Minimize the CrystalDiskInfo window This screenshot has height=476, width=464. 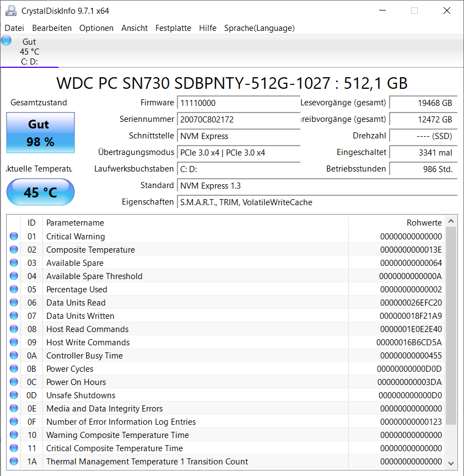click(382, 10)
